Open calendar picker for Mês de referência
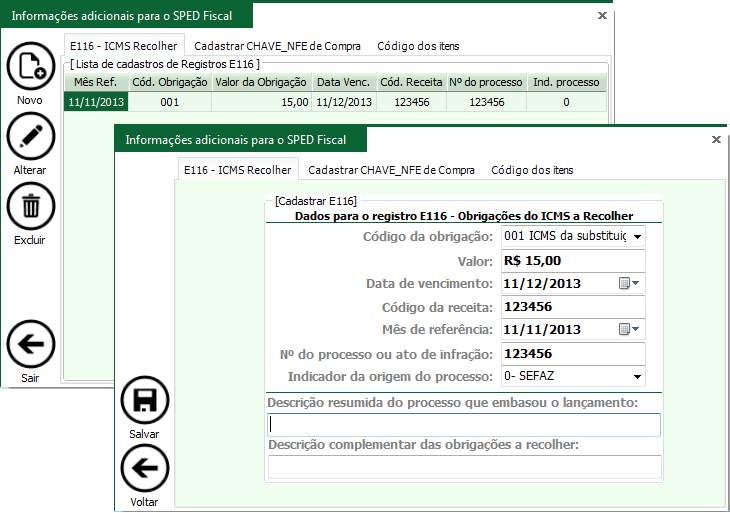The height and width of the screenshot is (513, 730). click(624, 330)
